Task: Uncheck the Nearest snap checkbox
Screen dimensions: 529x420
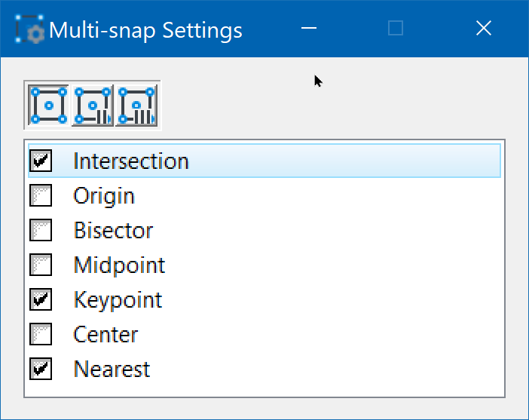Action: tap(41, 369)
